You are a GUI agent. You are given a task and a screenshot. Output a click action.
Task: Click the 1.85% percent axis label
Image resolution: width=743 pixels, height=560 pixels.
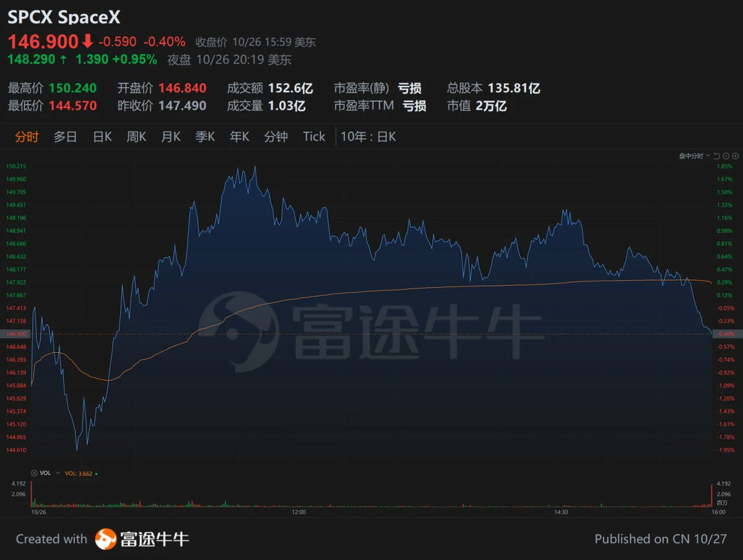(x=724, y=166)
